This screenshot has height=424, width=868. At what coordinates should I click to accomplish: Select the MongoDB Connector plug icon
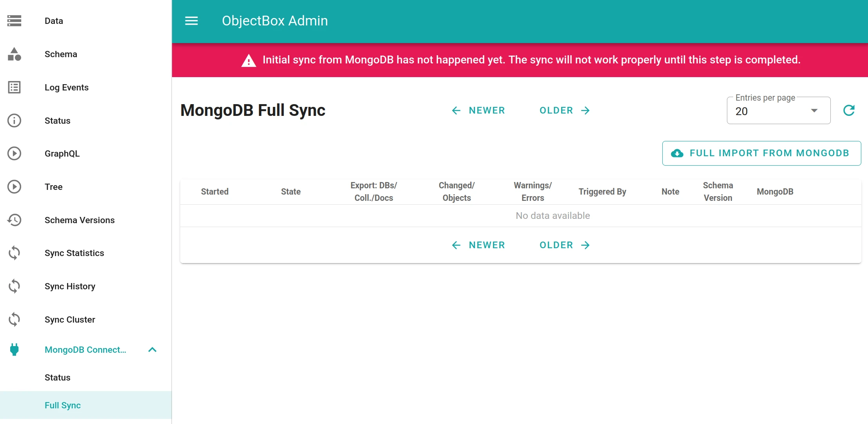click(x=14, y=350)
